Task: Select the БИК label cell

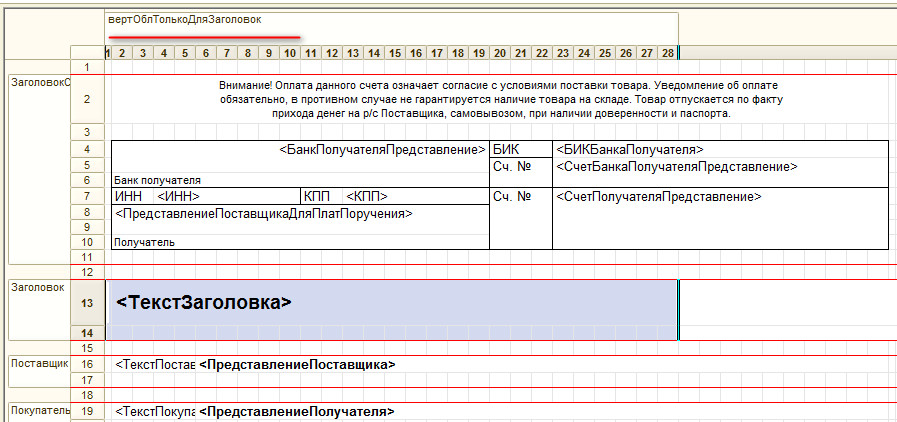Action: click(x=507, y=150)
